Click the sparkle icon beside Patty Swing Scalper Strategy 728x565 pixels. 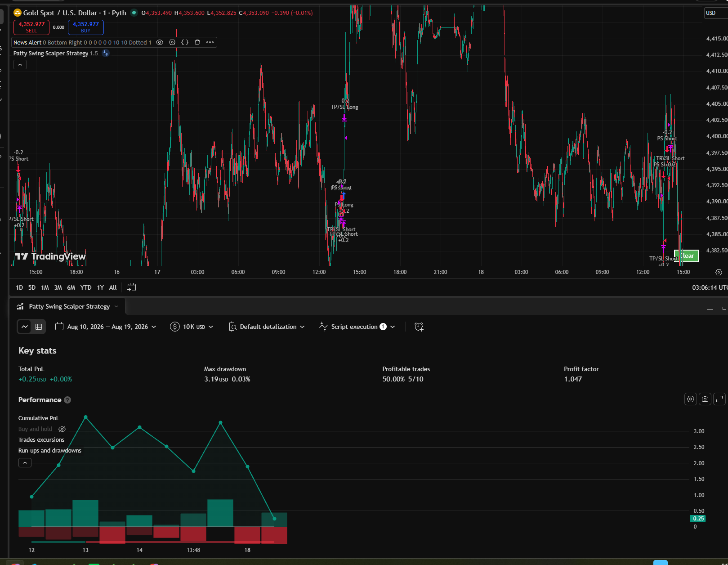(106, 53)
